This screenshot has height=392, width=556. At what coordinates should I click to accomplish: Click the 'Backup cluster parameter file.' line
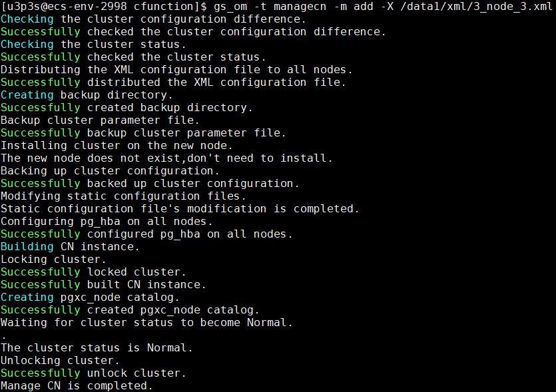(100, 120)
